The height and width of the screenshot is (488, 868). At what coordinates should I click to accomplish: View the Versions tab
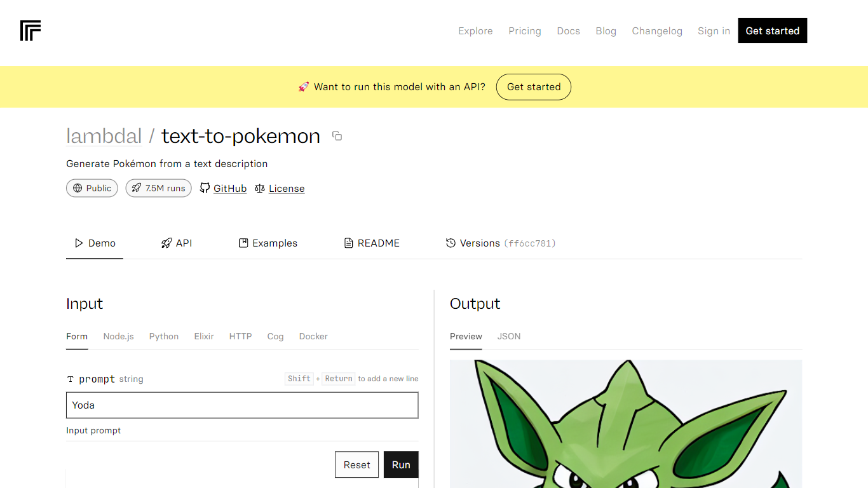(x=501, y=243)
